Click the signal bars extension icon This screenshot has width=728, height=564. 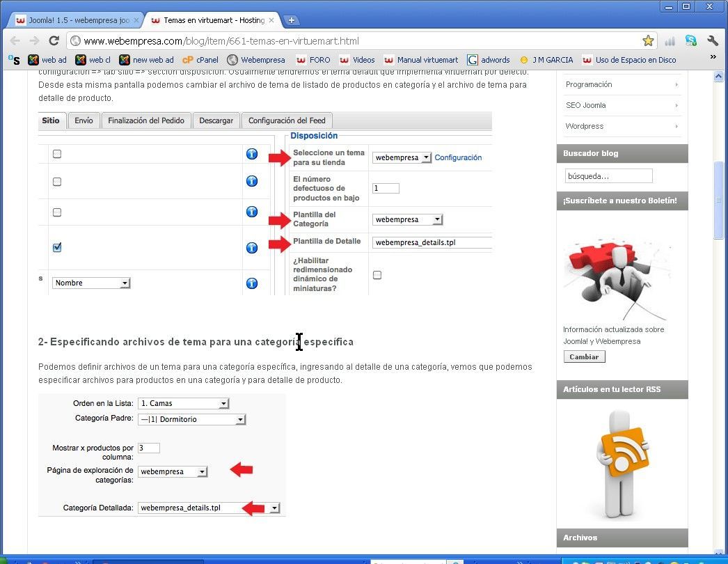pyautogui.click(x=670, y=41)
